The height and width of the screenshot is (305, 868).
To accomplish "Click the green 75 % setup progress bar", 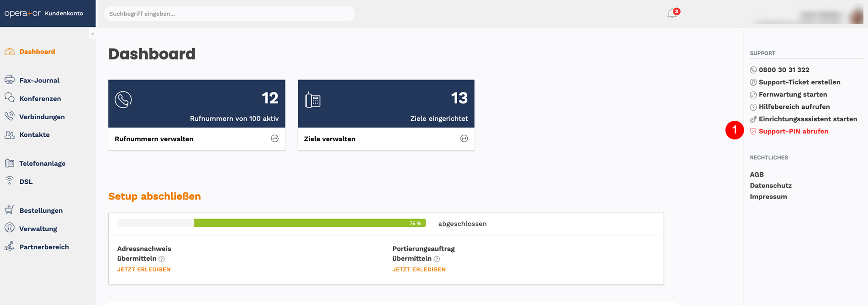I will point(310,223).
